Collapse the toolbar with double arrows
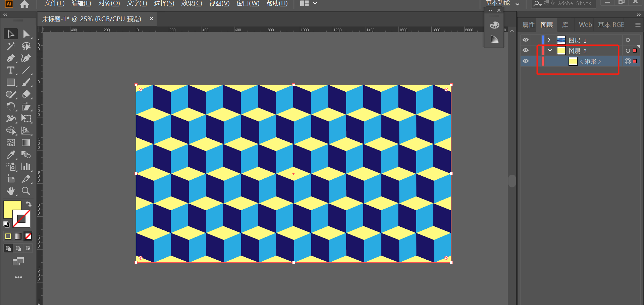Image resolution: width=644 pixels, height=305 pixels. tap(5, 15)
